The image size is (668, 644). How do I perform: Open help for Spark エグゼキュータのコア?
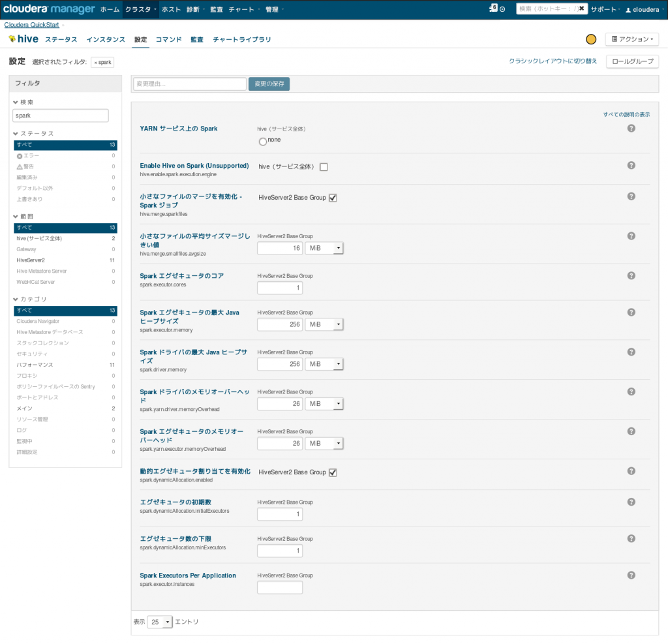[631, 276]
